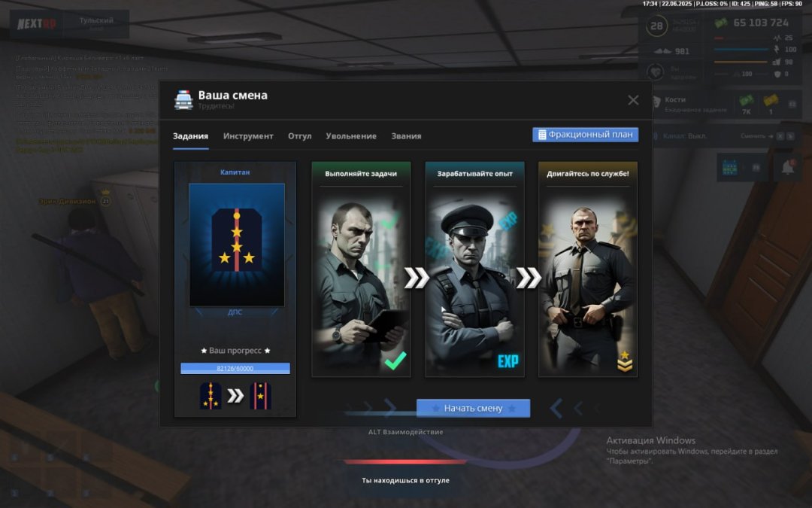Select the Звания tab

point(406,136)
